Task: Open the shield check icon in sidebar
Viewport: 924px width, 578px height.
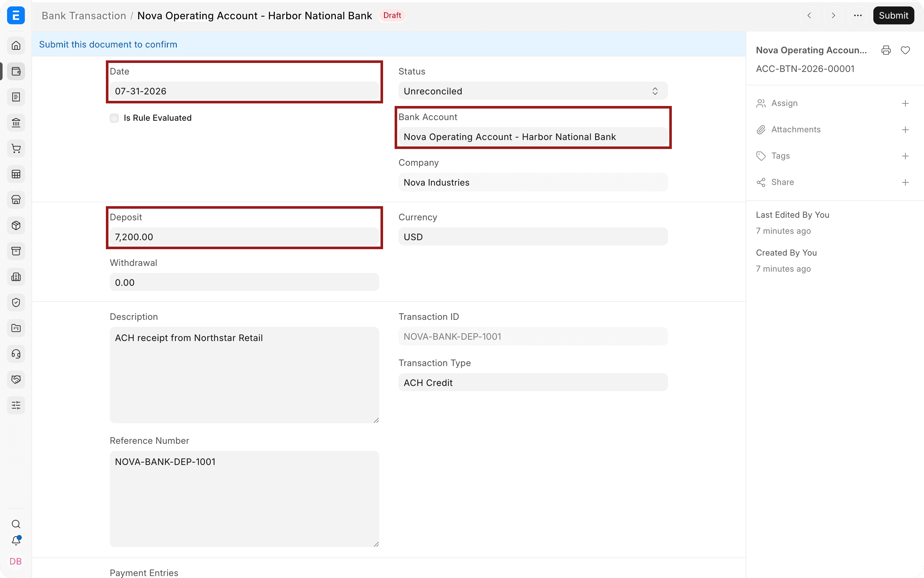Action: [x=16, y=302]
